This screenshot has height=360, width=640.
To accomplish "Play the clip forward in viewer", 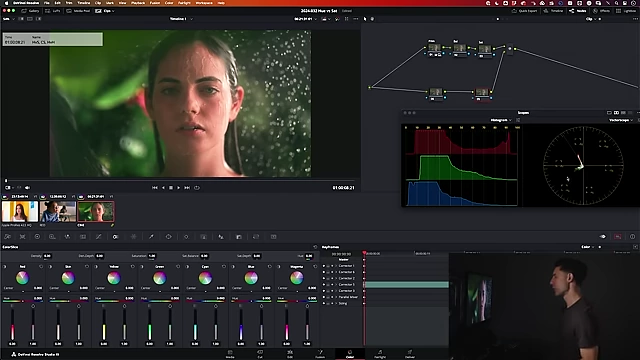I will click(178, 188).
